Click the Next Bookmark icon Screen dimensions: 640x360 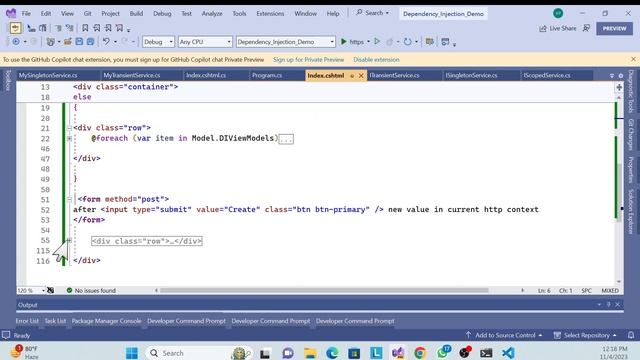tap(108, 28)
